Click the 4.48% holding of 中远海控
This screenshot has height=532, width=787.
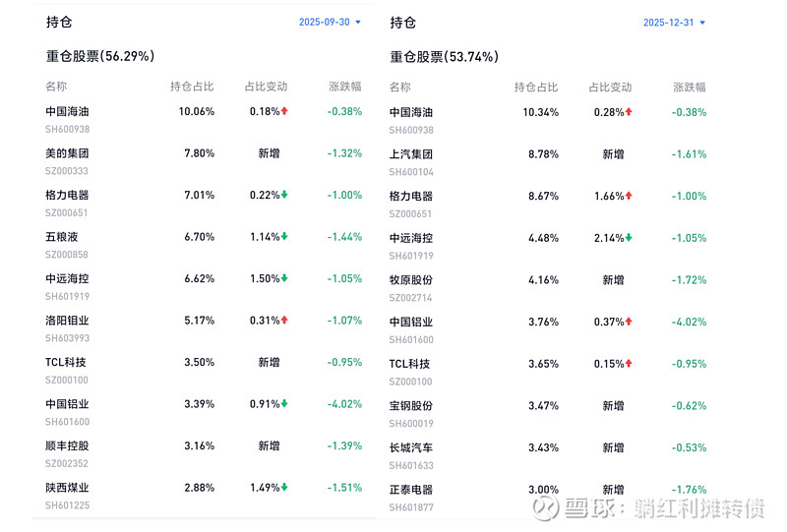coord(544,238)
